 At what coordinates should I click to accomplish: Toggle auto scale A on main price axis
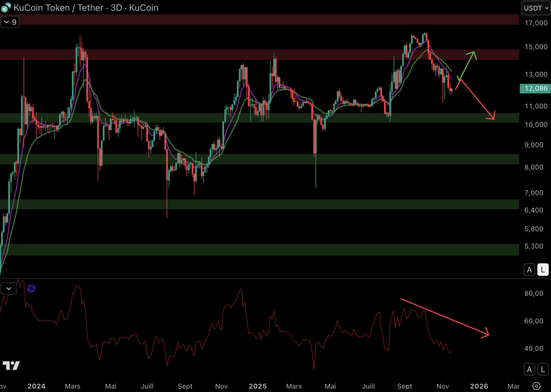[x=529, y=270]
